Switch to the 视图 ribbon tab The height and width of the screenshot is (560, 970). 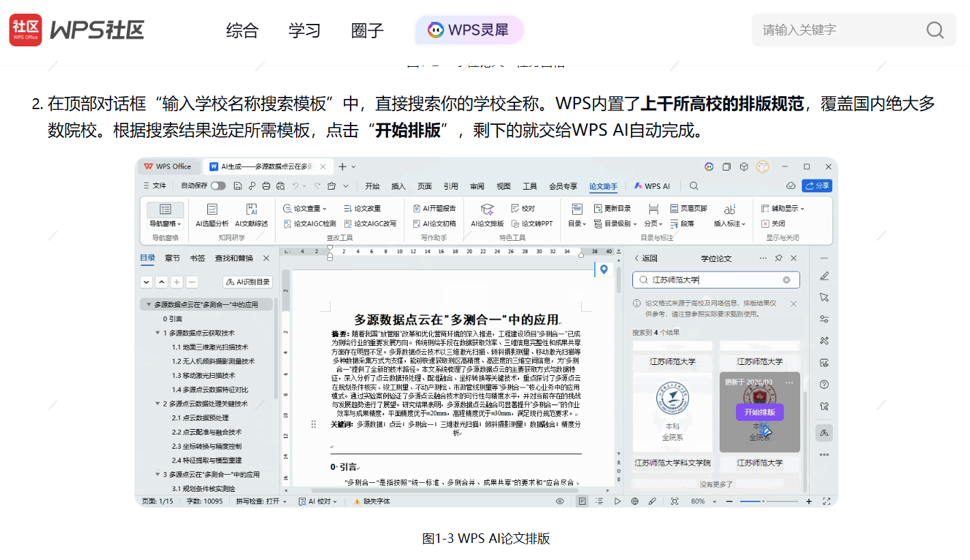pos(503,186)
